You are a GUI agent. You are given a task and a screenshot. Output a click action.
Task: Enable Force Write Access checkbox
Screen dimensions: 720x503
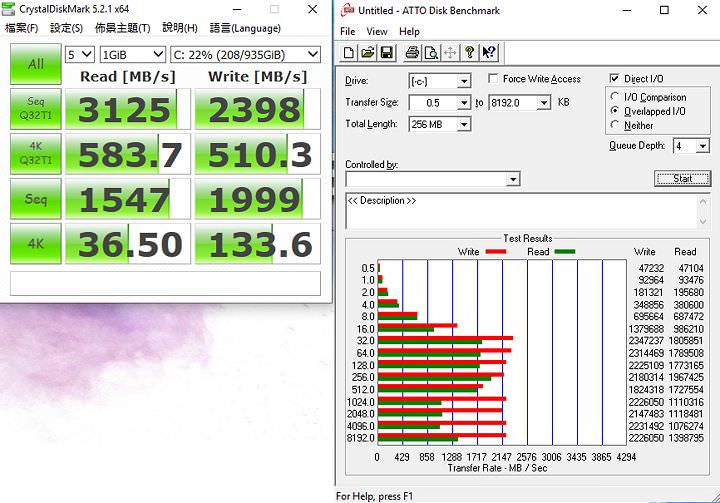point(493,79)
